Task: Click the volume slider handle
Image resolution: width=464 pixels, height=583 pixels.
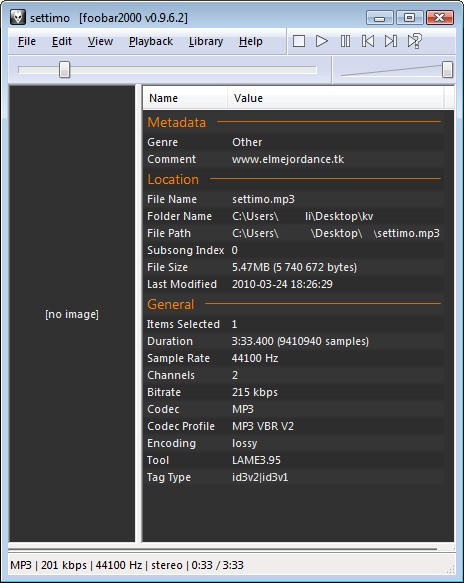Action: point(447,70)
